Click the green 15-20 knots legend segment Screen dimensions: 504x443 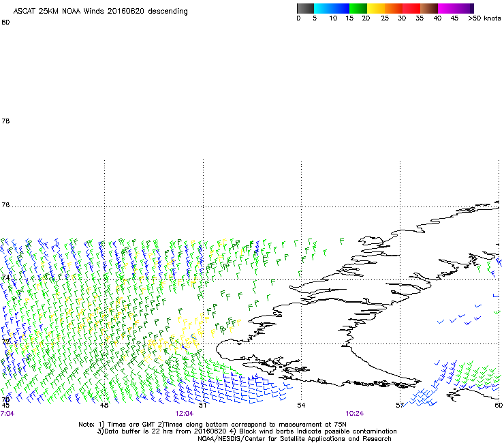358,8
